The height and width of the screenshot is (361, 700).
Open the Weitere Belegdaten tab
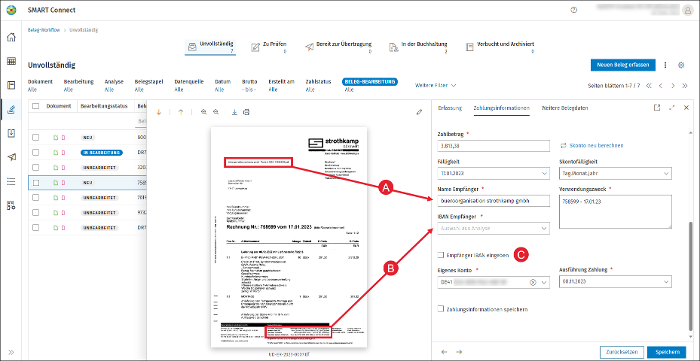(565, 108)
